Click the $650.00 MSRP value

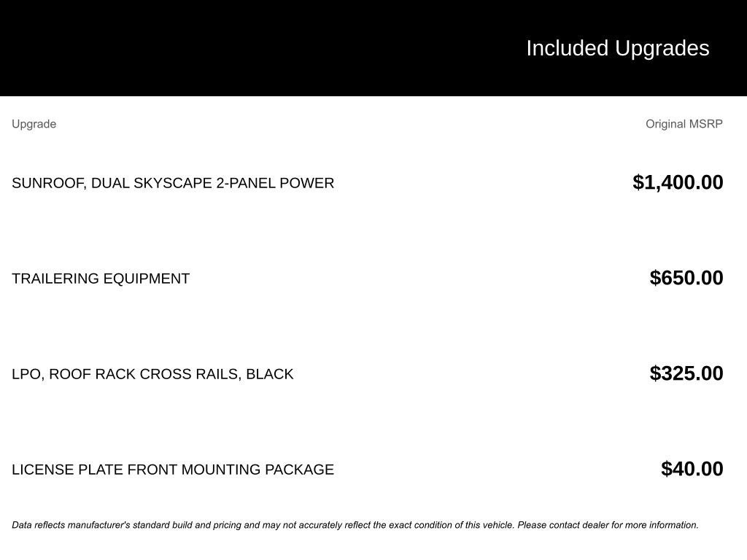(x=686, y=278)
